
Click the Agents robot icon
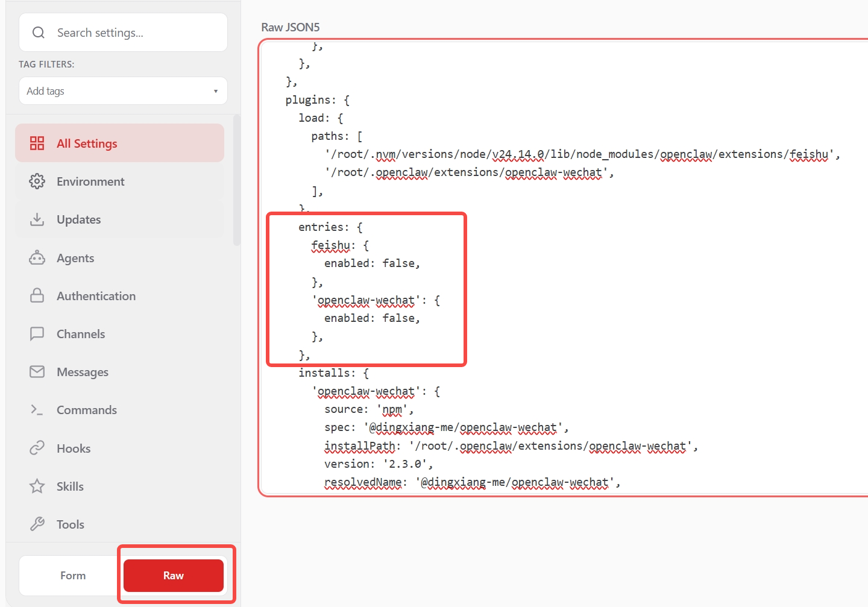[x=37, y=258]
